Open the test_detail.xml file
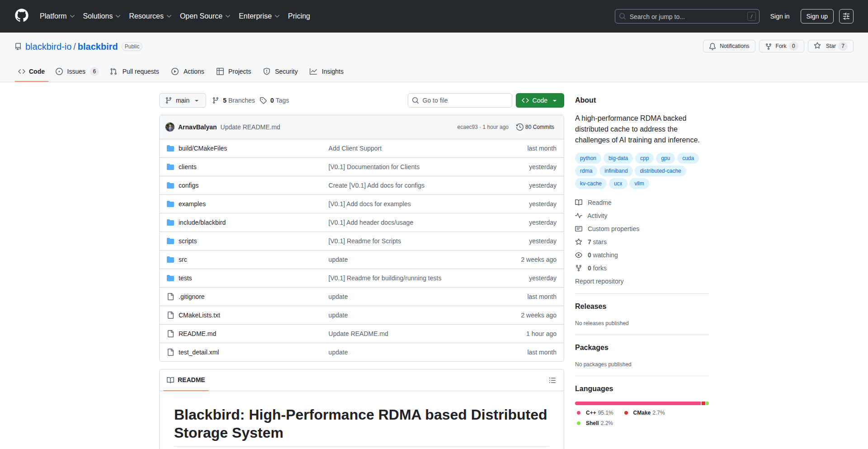This screenshot has height=449, width=868. (198, 352)
